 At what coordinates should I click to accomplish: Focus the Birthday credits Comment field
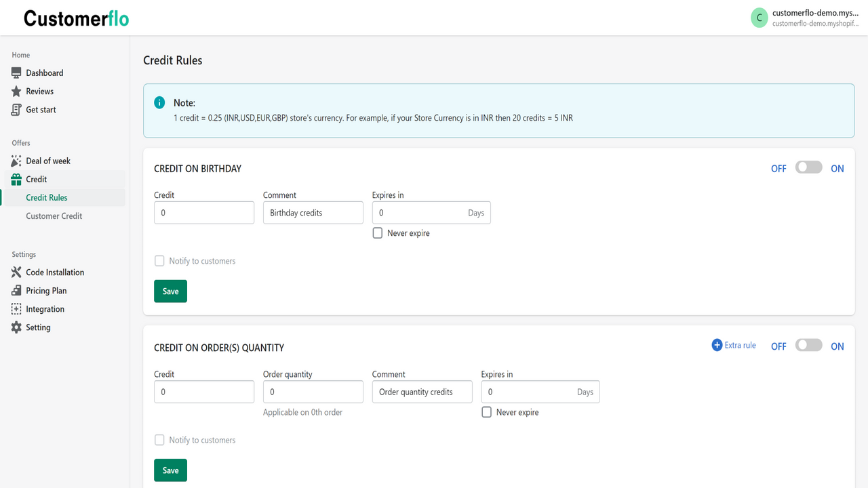(313, 212)
